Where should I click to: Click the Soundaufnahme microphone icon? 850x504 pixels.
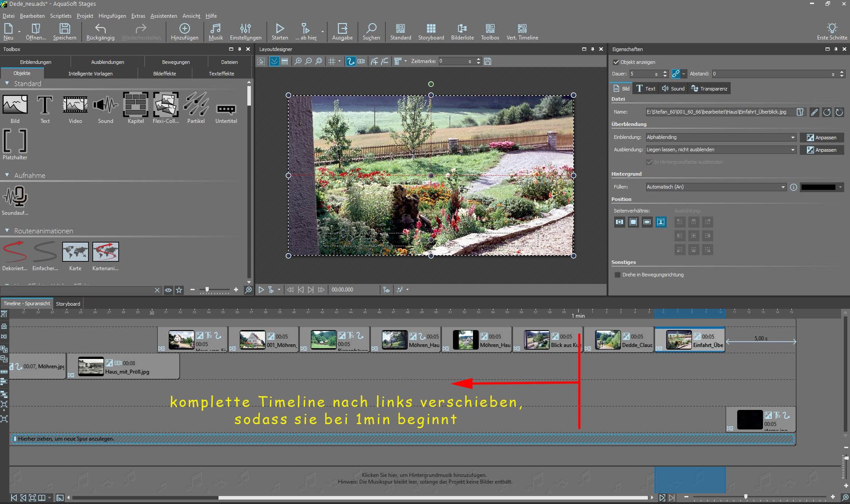pos(15,197)
